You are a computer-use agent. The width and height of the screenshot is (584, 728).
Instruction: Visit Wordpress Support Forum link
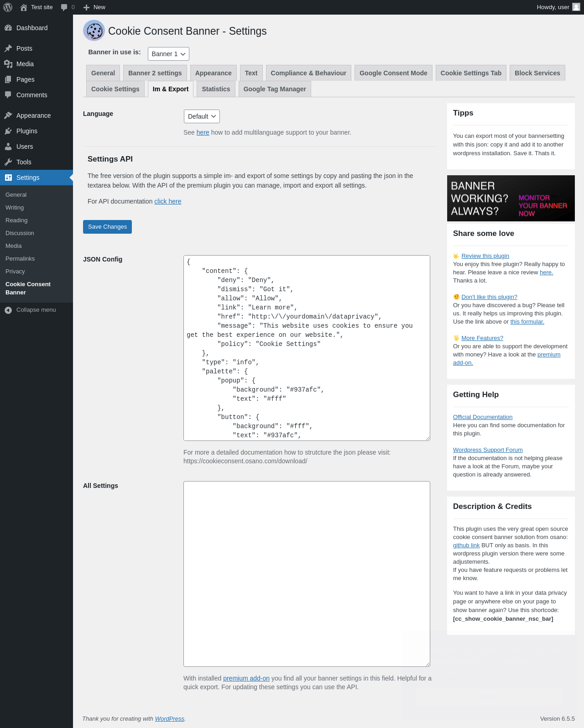(x=488, y=450)
